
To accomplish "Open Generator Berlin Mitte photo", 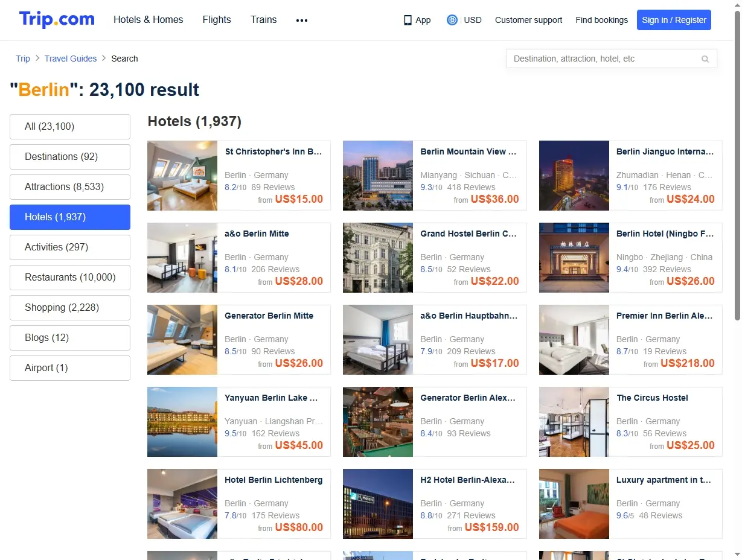I will coord(182,340).
